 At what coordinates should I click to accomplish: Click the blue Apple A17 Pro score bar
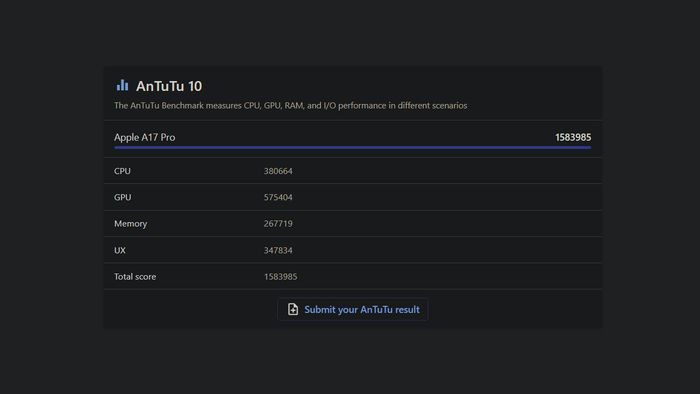point(353,147)
